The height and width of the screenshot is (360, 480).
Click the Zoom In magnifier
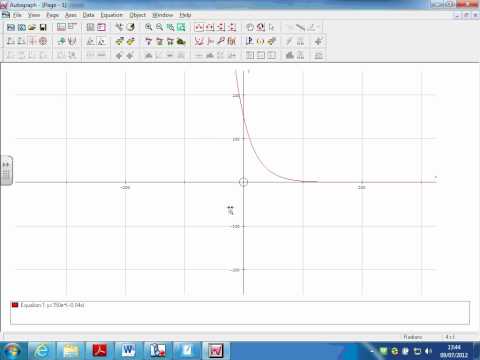point(149,27)
